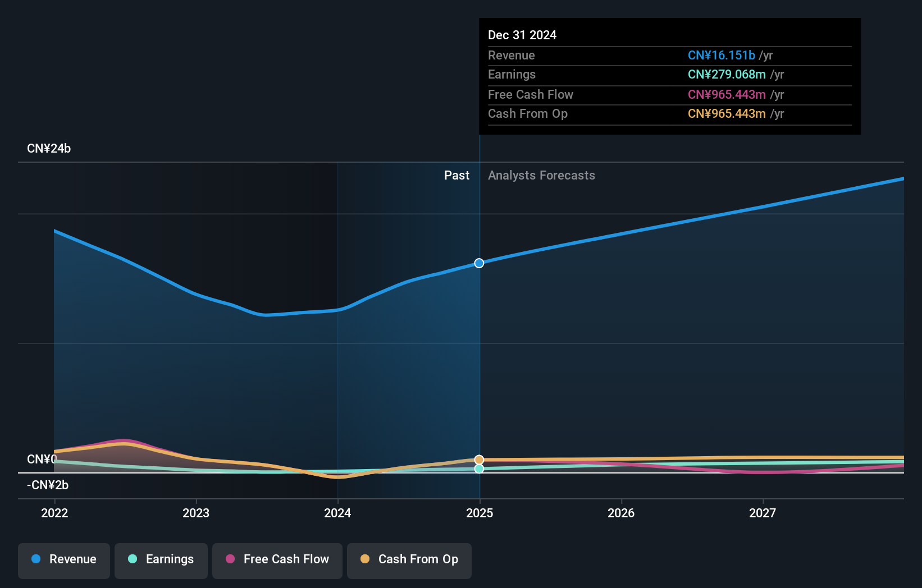Click the blue revenue trend line at 2026

622,235
